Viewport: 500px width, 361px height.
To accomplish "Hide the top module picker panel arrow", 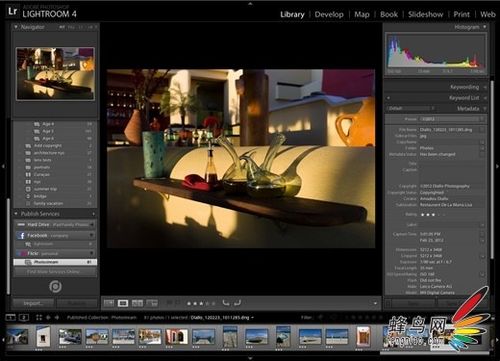I will pos(250,3).
